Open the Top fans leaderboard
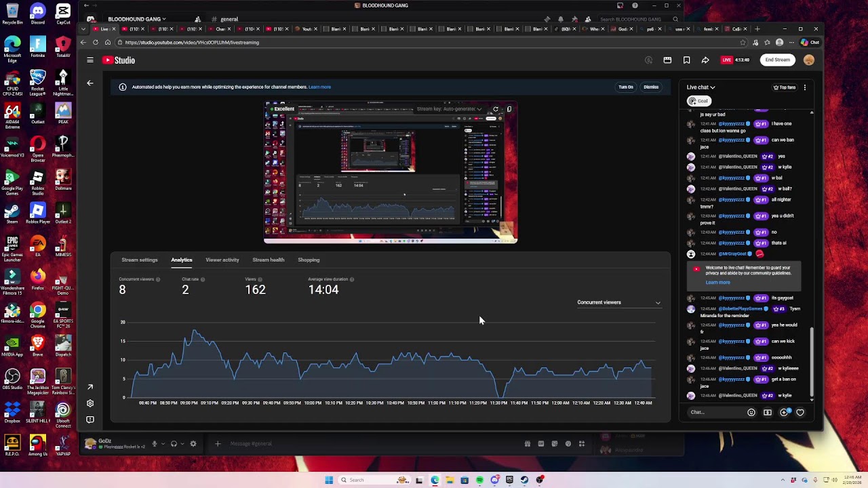The width and height of the screenshot is (868, 488). 785,87
